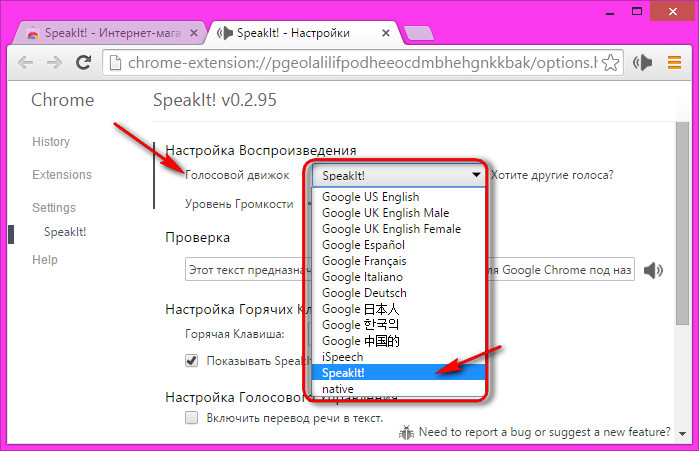Open the Chrome hamburger menu

[674, 63]
